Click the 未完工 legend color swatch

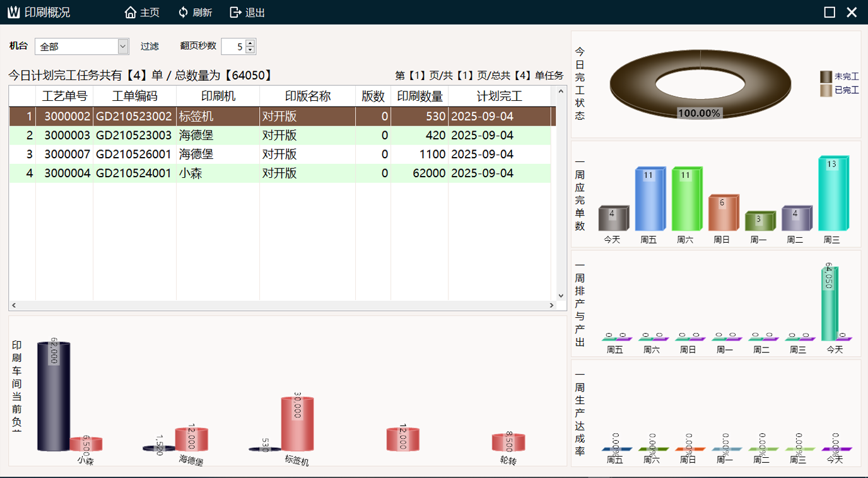(826, 76)
